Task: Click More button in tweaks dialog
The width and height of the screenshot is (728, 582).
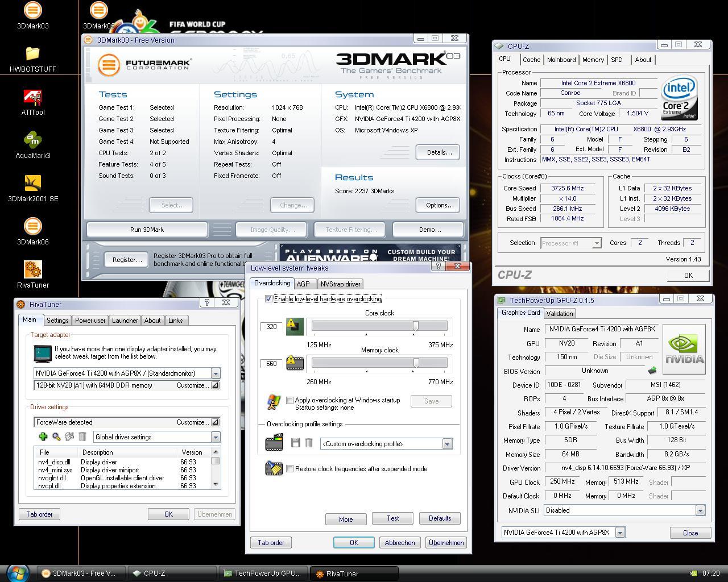Action: click(346, 519)
